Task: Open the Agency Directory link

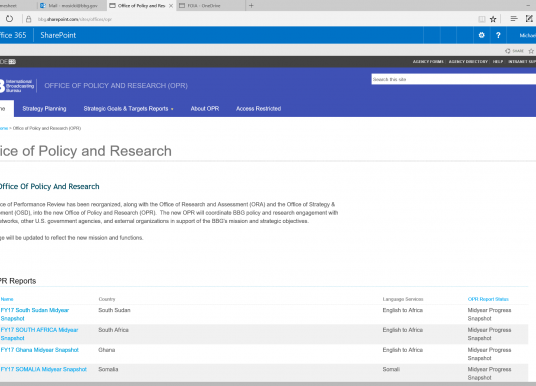Action: pos(468,62)
